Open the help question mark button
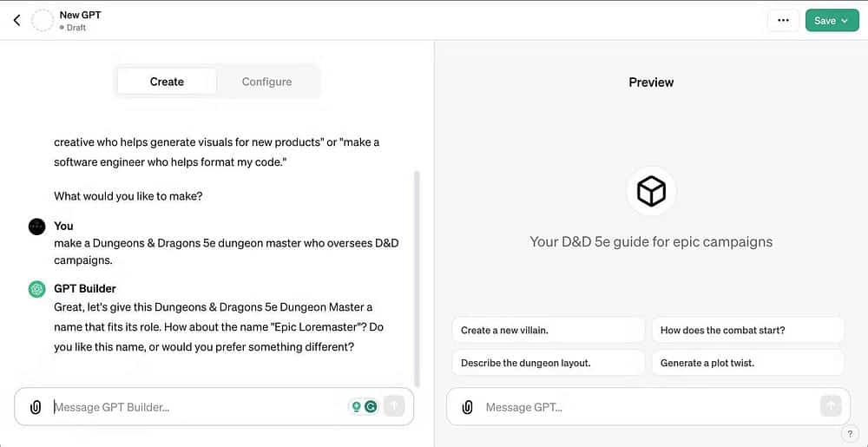868x447 pixels. coord(850,434)
